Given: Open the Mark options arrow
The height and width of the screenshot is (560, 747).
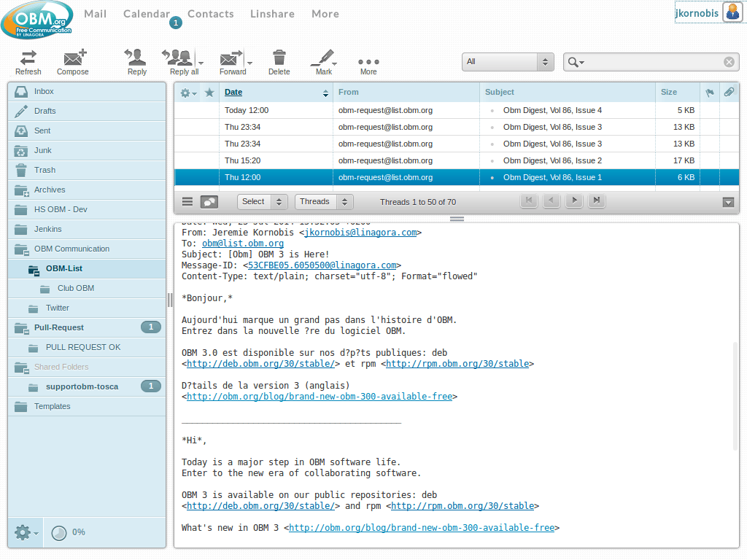Looking at the screenshot, I should tap(335, 63).
